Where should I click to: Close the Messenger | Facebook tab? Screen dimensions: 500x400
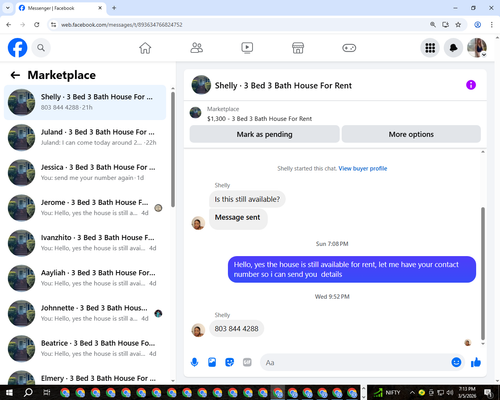(x=100, y=8)
